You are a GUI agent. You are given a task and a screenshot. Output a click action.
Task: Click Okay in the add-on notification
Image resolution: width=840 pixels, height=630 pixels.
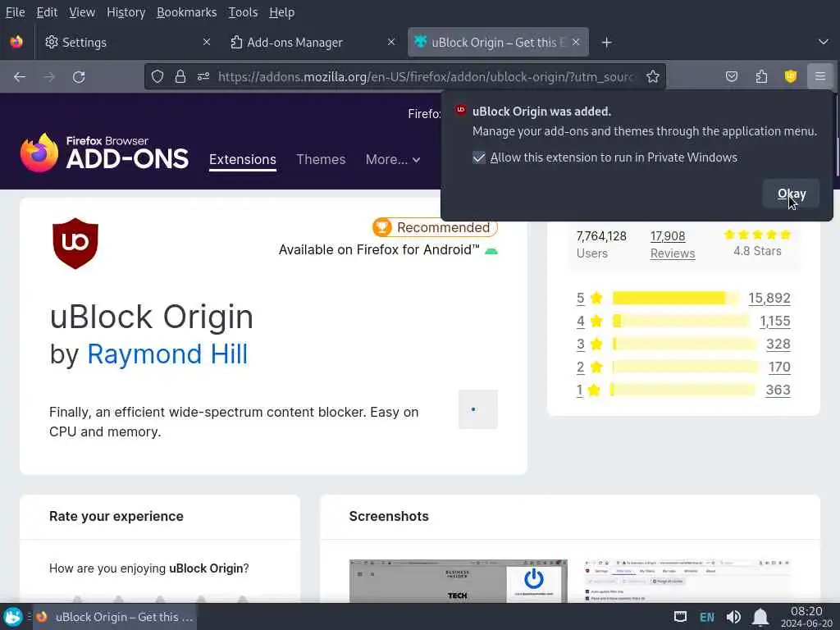coord(792,194)
